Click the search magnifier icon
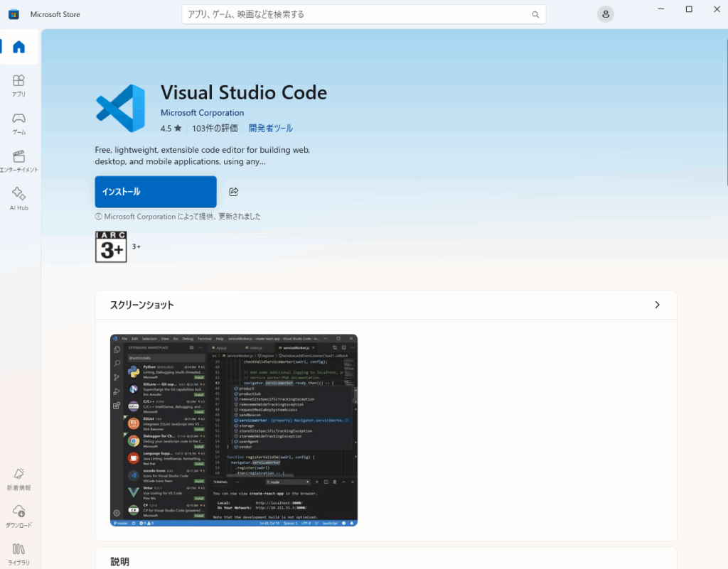Image resolution: width=728 pixels, height=569 pixels. (535, 14)
